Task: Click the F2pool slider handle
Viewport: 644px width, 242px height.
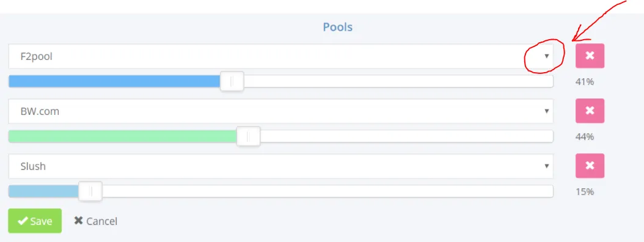Action: pyautogui.click(x=232, y=81)
